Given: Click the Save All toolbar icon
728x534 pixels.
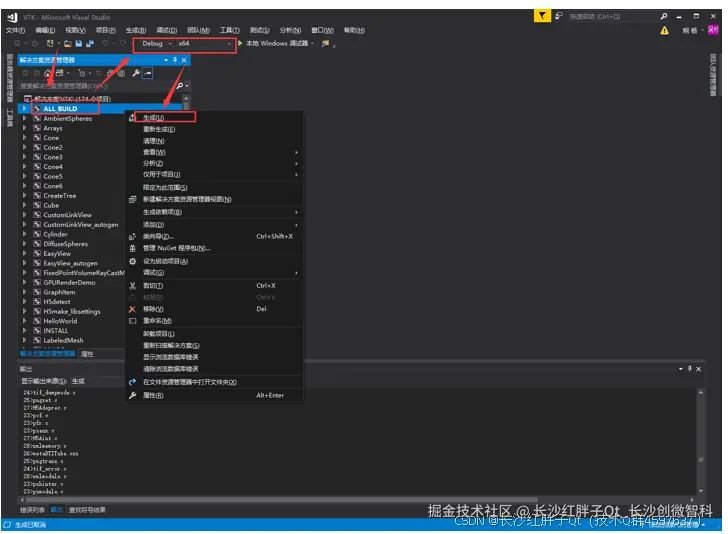Looking at the screenshot, I should click(90, 44).
